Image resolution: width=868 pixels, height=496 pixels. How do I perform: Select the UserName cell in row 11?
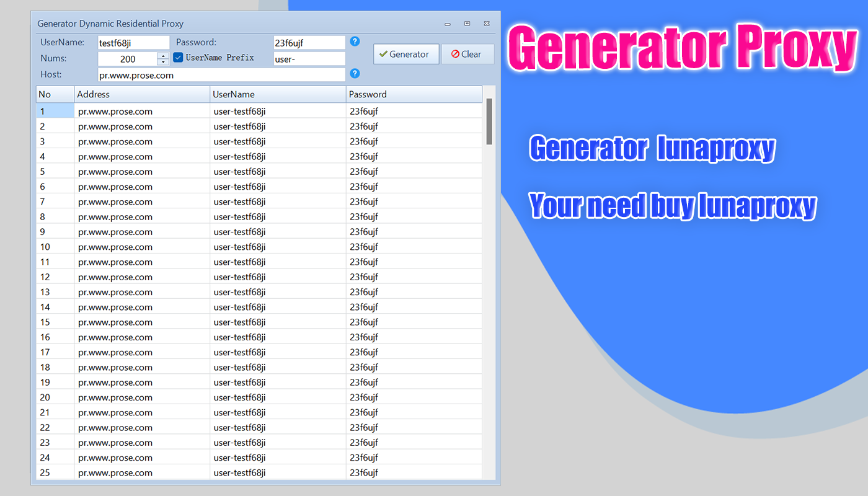pyautogui.click(x=278, y=262)
